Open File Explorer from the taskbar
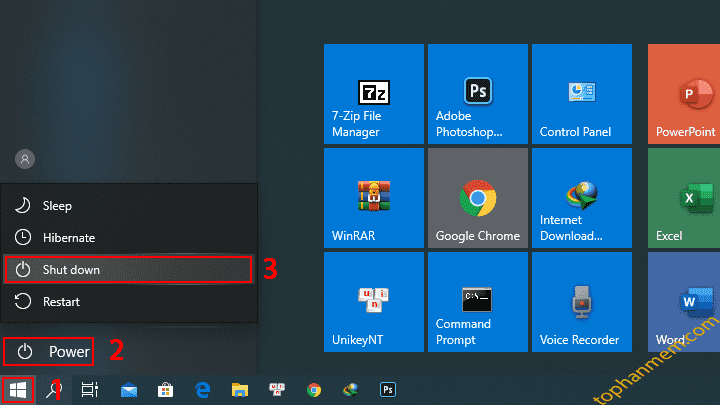This screenshot has height=405, width=720. 239,390
